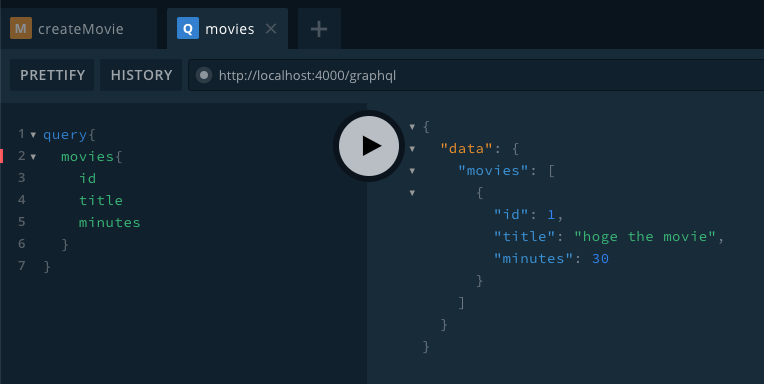Image resolution: width=764 pixels, height=384 pixels.
Task: Click the title field in query editor
Action: 101,200
